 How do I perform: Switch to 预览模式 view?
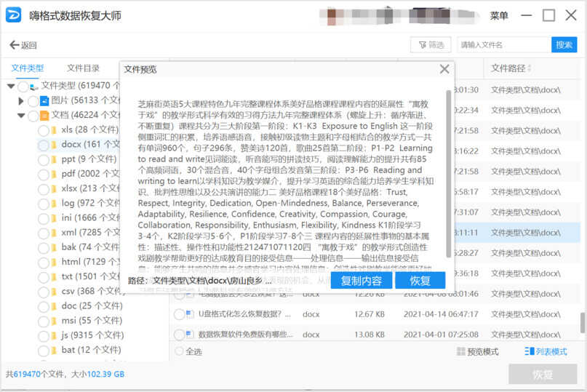pyautogui.click(x=478, y=351)
